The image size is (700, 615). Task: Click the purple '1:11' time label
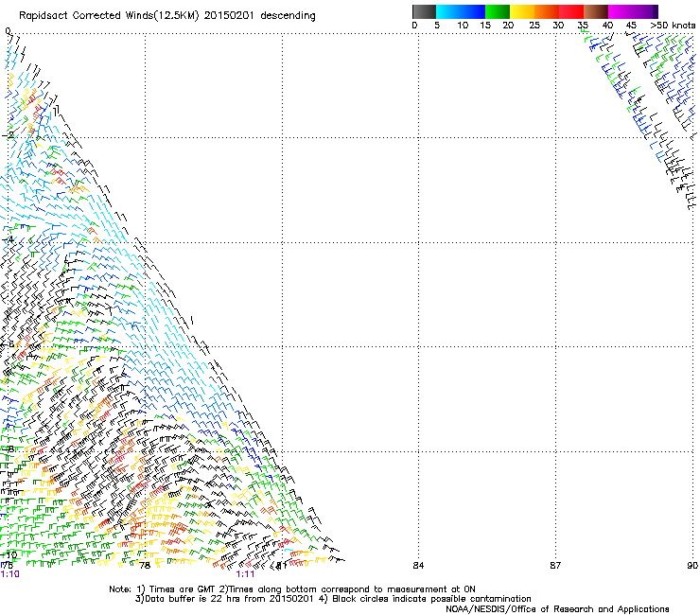point(245,574)
